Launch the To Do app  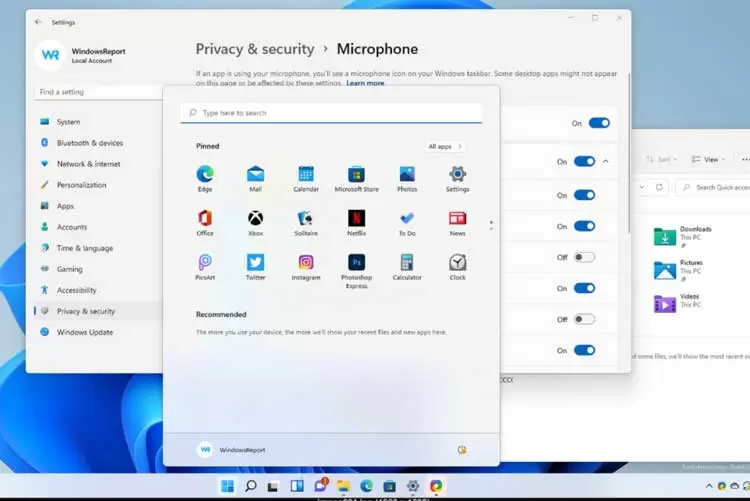[407, 223]
